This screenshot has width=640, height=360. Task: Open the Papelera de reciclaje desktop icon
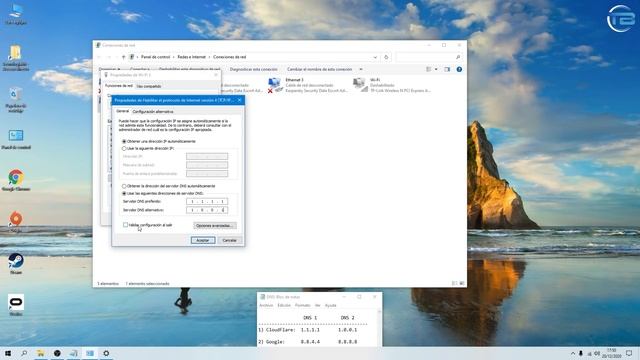[x=16, y=100]
